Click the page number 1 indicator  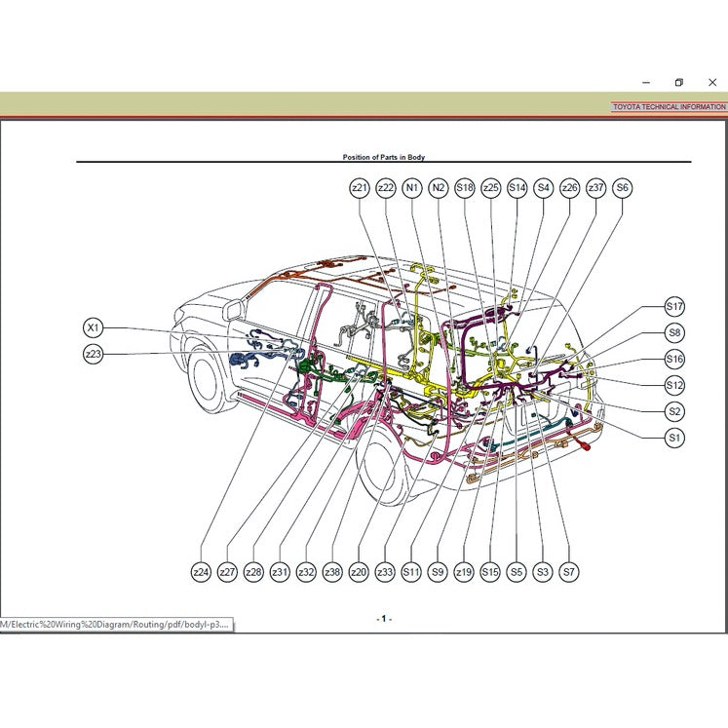click(383, 618)
